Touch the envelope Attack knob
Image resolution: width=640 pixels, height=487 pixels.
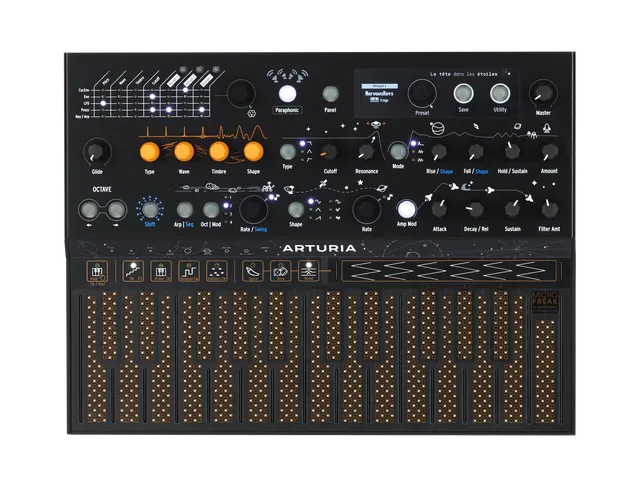439,210
